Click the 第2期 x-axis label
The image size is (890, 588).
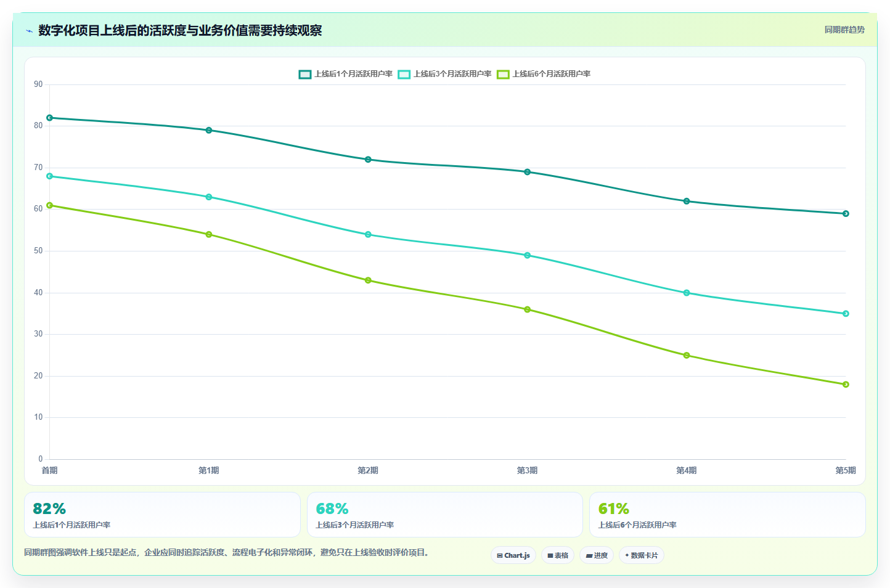pos(368,470)
